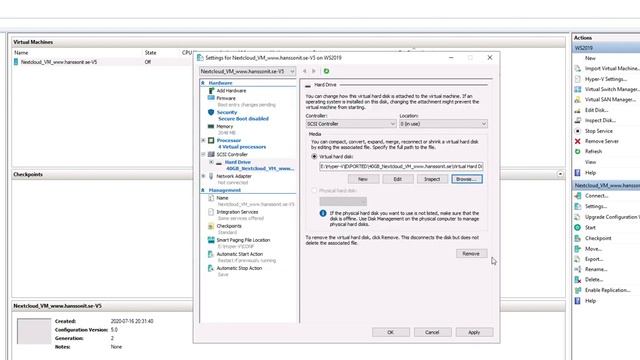Click Virtual SAN Manager action
The height and width of the screenshot is (360, 640).
pyautogui.click(x=610, y=100)
